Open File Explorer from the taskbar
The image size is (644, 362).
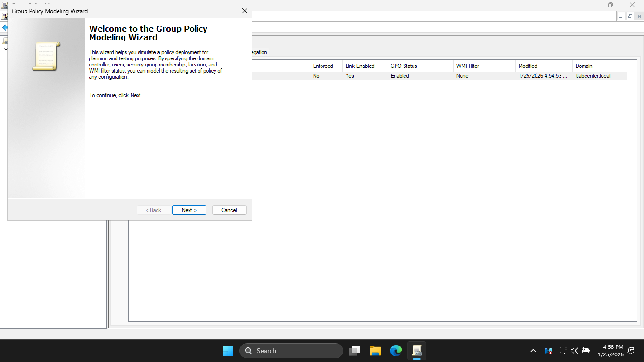(x=375, y=351)
